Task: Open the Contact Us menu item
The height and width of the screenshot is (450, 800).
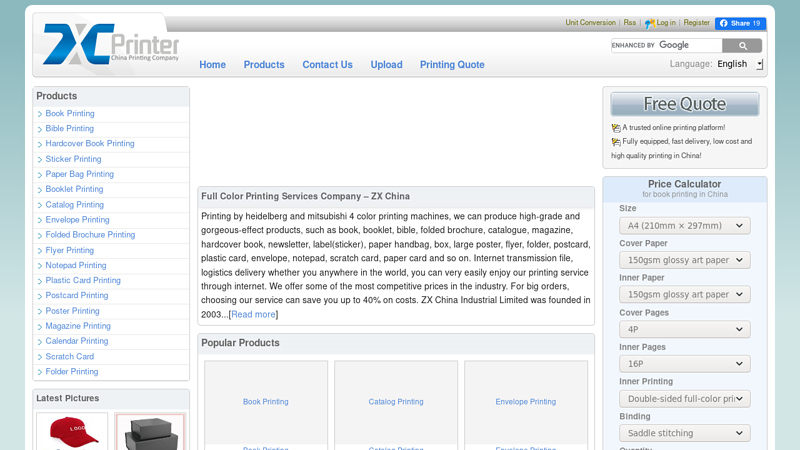Action: 328,65
